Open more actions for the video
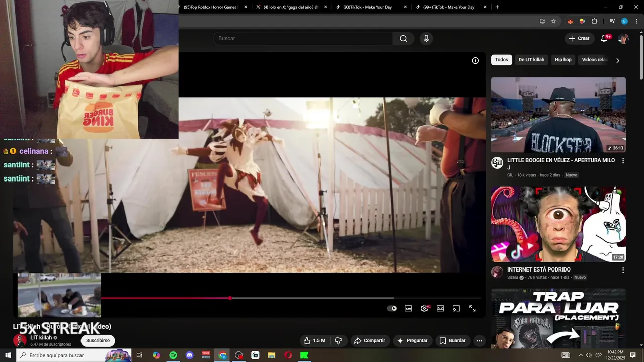The height and width of the screenshot is (362, 644). coord(479,341)
